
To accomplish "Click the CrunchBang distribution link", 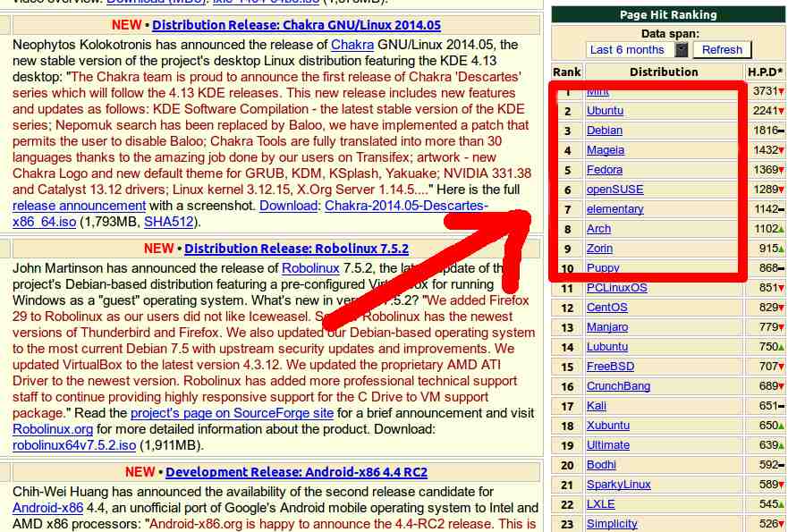I will [x=618, y=386].
